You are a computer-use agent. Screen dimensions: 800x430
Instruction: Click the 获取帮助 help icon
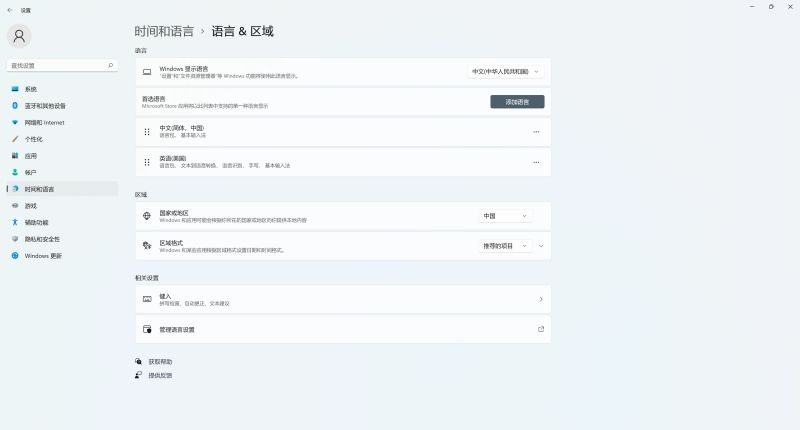[x=138, y=361]
